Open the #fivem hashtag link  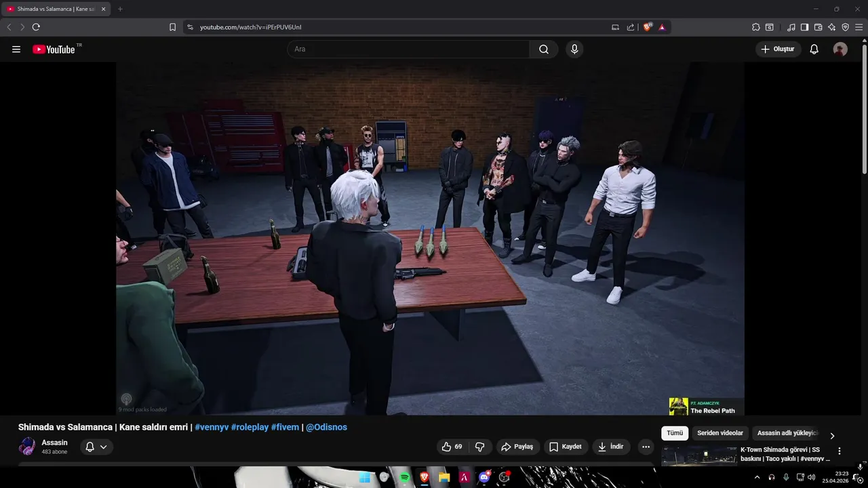tap(285, 427)
